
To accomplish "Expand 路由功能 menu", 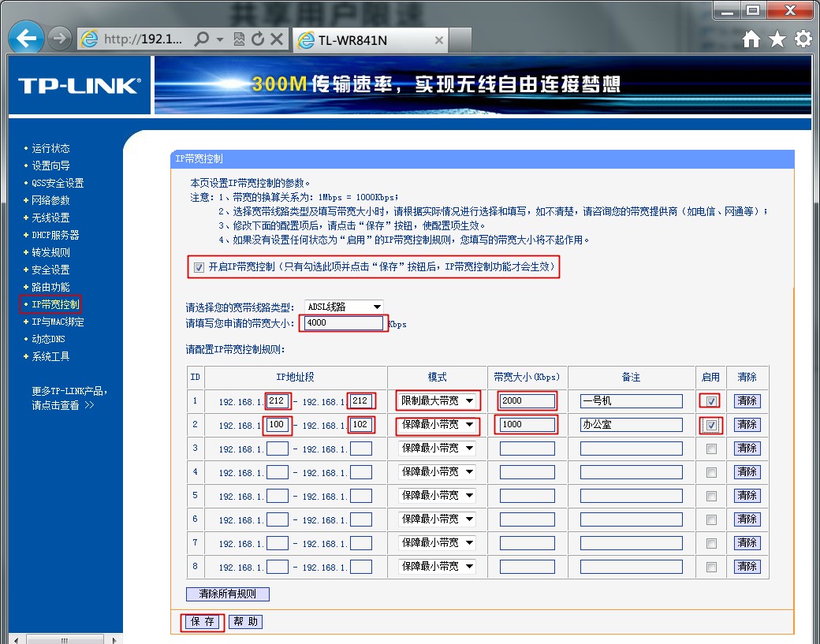I will (x=50, y=287).
